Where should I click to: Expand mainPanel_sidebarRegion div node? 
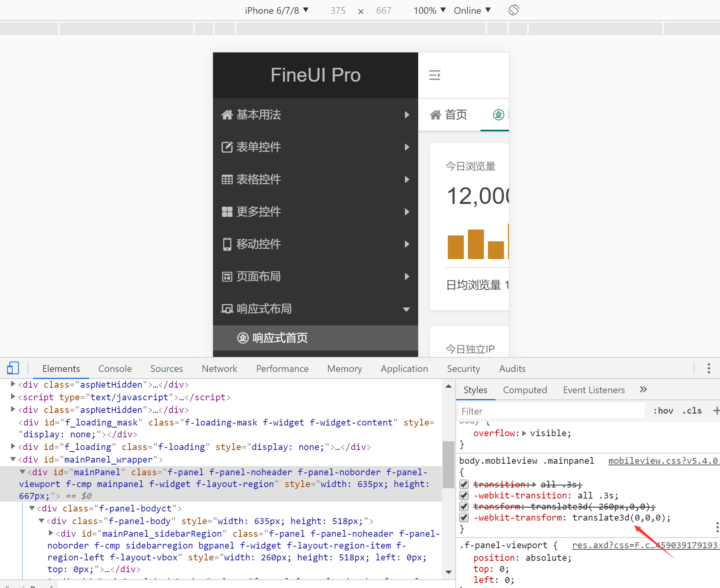(x=51, y=533)
